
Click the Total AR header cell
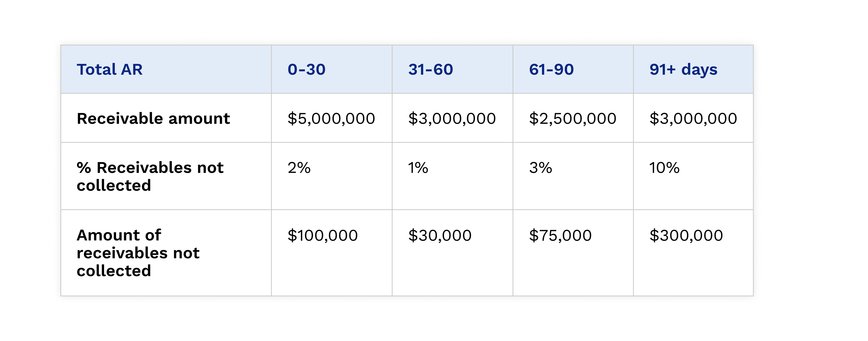click(x=166, y=69)
